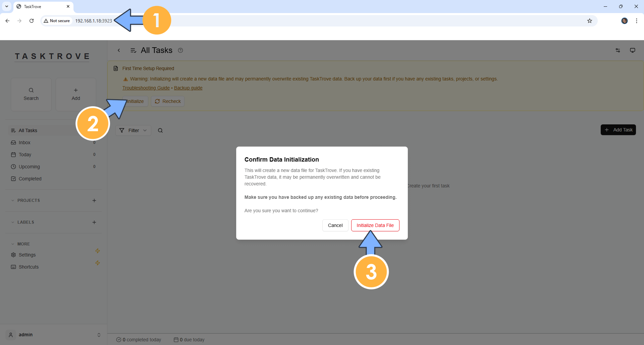The width and height of the screenshot is (644, 345).
Task: Collapse the PROJECTS section
Action: [13, 200]
